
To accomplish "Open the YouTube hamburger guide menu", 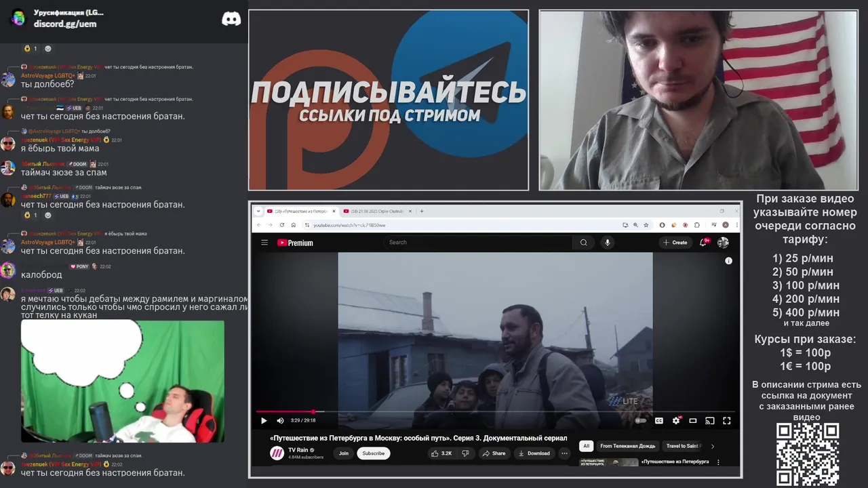I will (264, 243).
